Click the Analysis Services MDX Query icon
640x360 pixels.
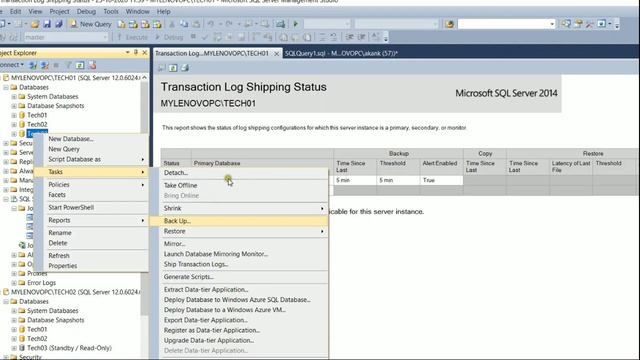(x=133, y=24)
